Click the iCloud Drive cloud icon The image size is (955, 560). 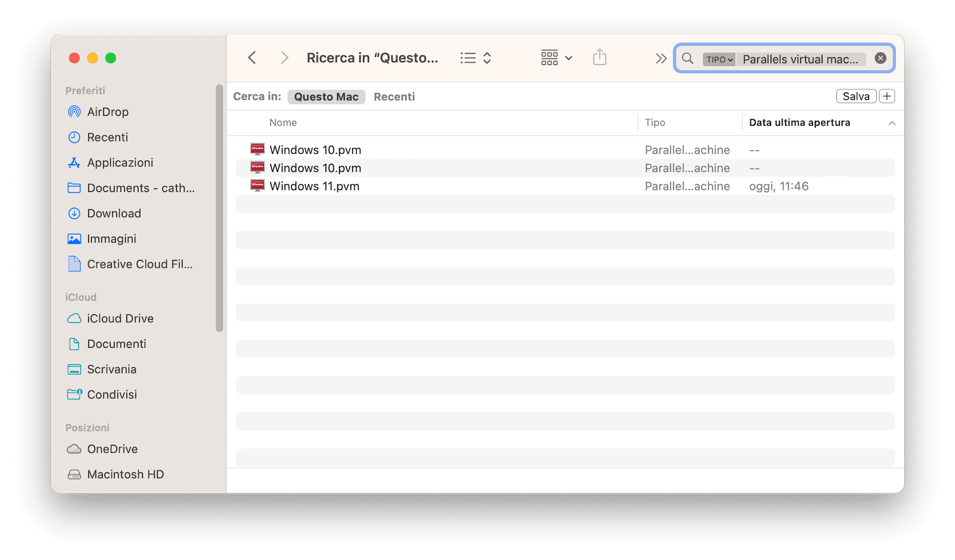[74, 318]
